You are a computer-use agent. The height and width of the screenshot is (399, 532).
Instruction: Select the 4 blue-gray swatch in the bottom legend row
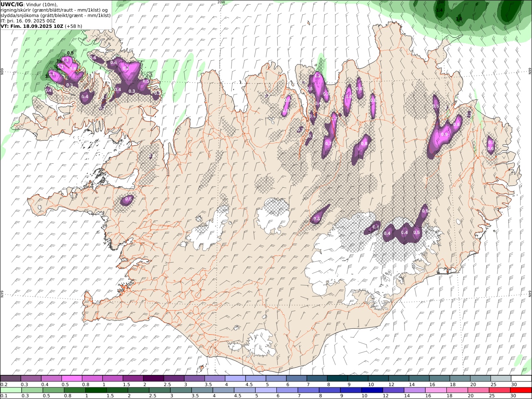[x=223, y=390]
